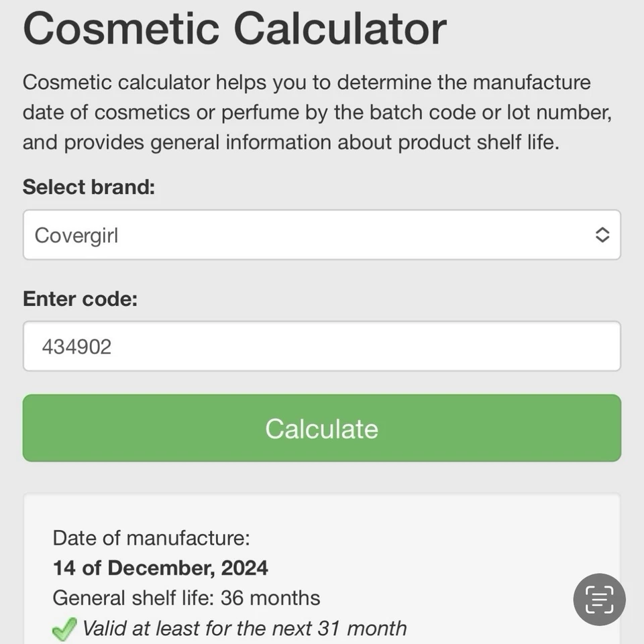This screenshot has height=644, width=644.
Task: Click the green checkmark validity icon
Action: (62, 629)
